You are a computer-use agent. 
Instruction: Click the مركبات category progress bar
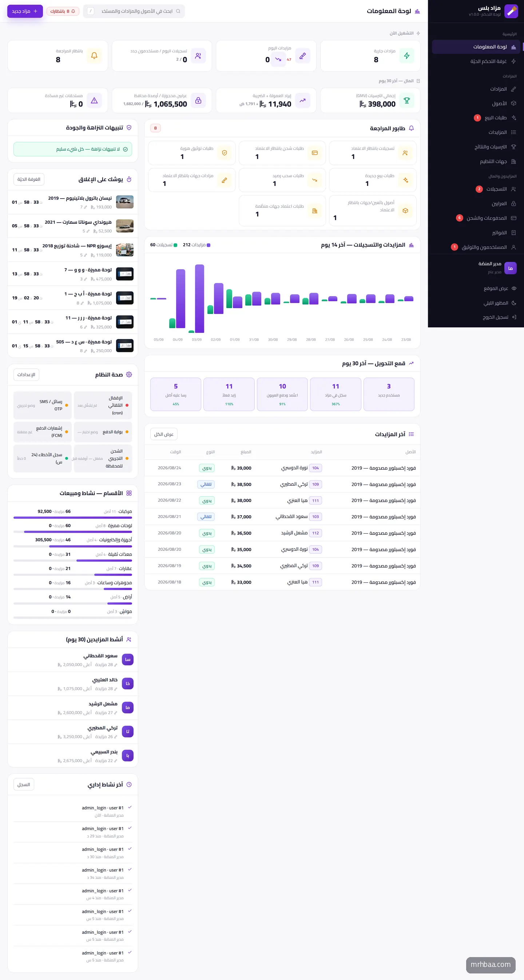(x=73, y=517)
